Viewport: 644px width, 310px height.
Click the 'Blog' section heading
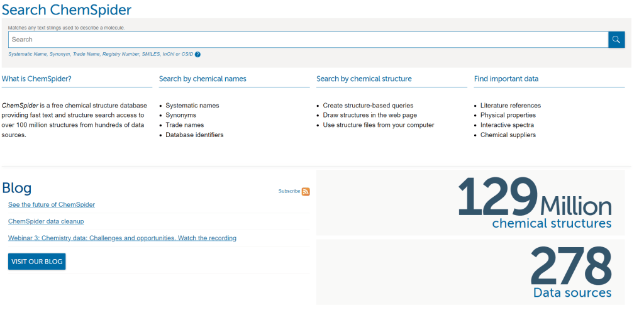[x=16, y=188]
